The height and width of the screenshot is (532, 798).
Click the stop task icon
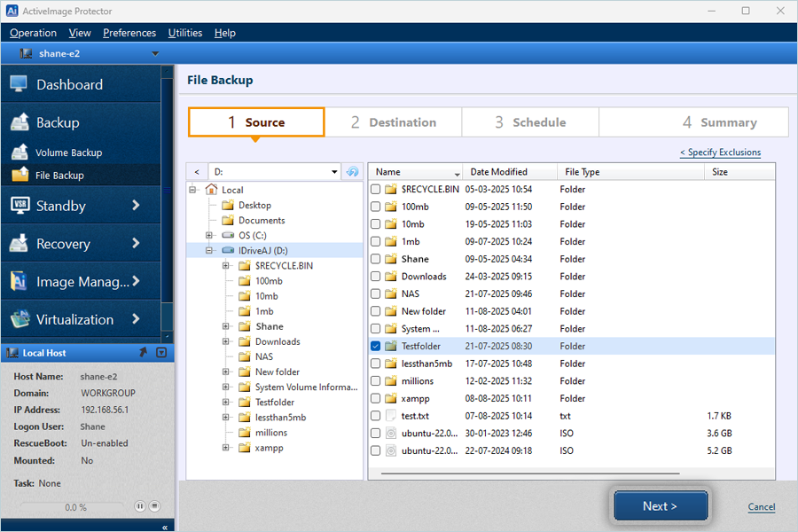(154, 506)
